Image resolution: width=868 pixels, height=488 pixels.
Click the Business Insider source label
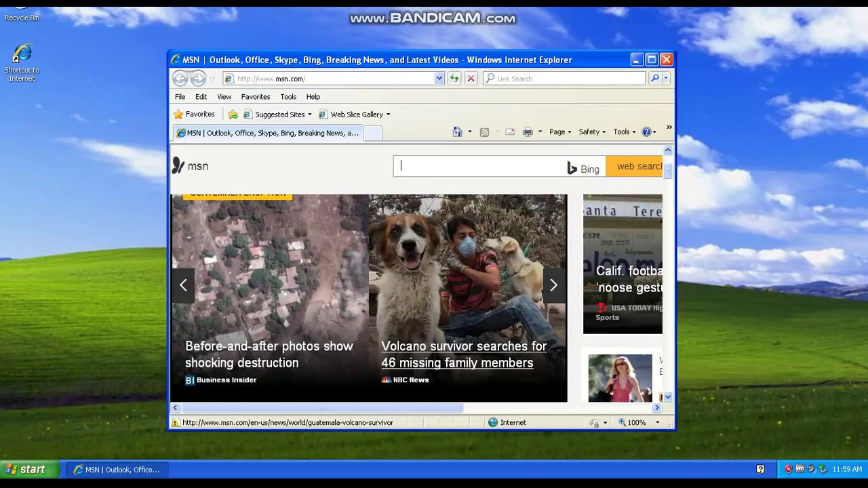[221, 380]
